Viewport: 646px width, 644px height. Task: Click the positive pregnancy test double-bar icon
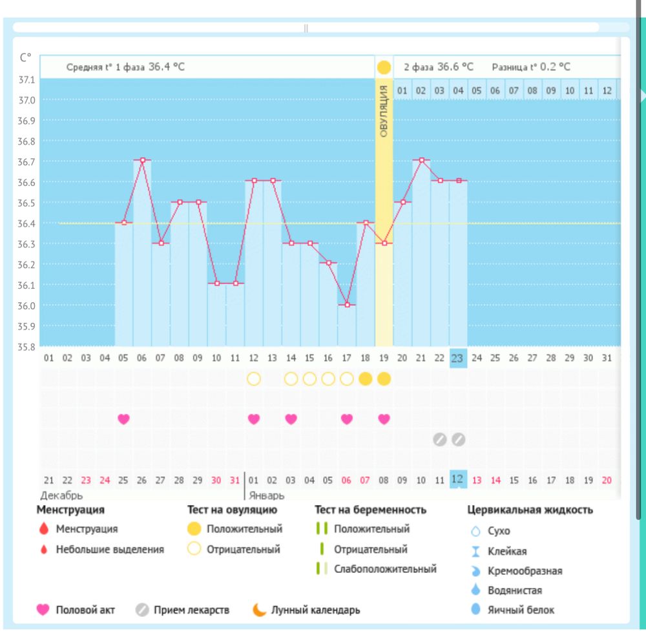click(322, 528)
